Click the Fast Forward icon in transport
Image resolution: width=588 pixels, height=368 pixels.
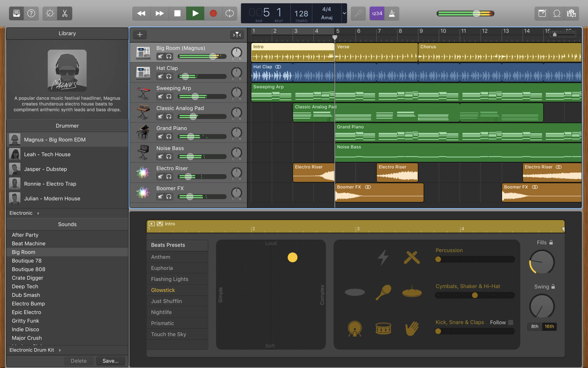[159, 13]
